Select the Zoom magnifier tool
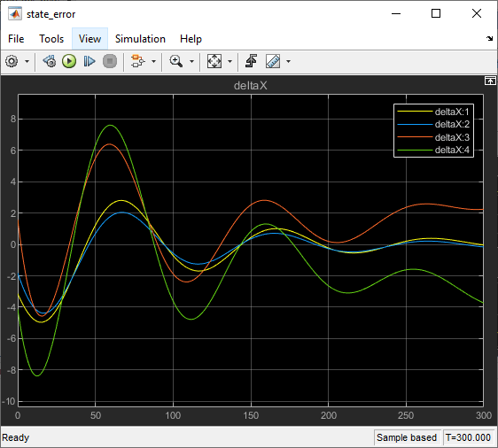Image resolution: width=498 pixels, height=448 pixels. pyautogui.click(x=176, y=61)
